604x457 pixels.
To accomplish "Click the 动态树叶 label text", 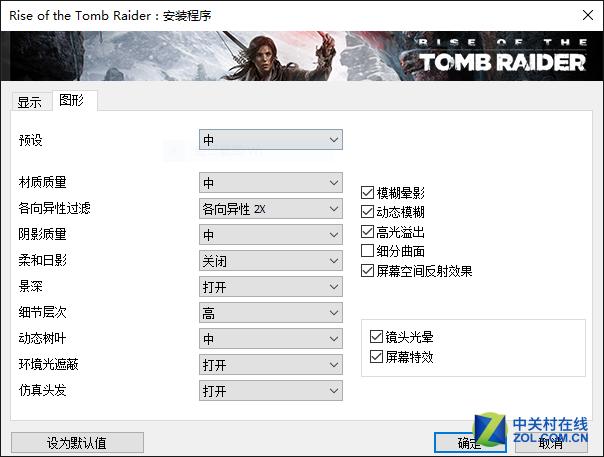I will pos(42,338).
